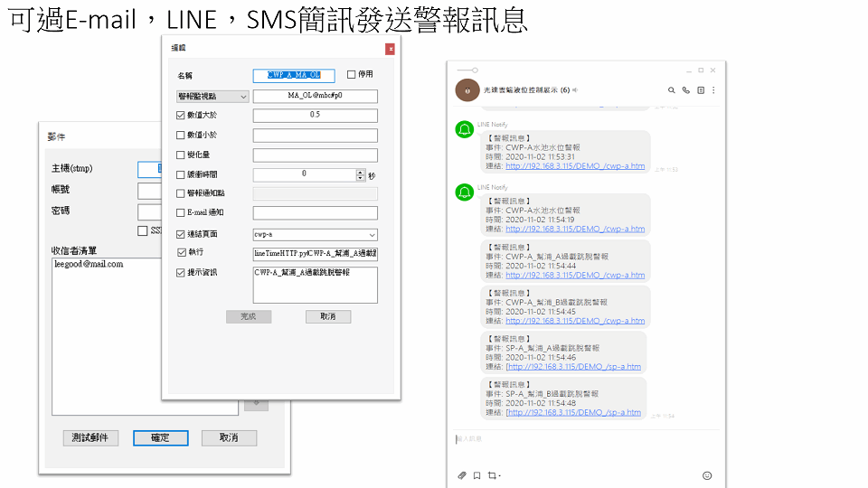Start a voice call with the phone icon
Image resolution: width=868 pixels, height=488 pixels.
point(685,90)
